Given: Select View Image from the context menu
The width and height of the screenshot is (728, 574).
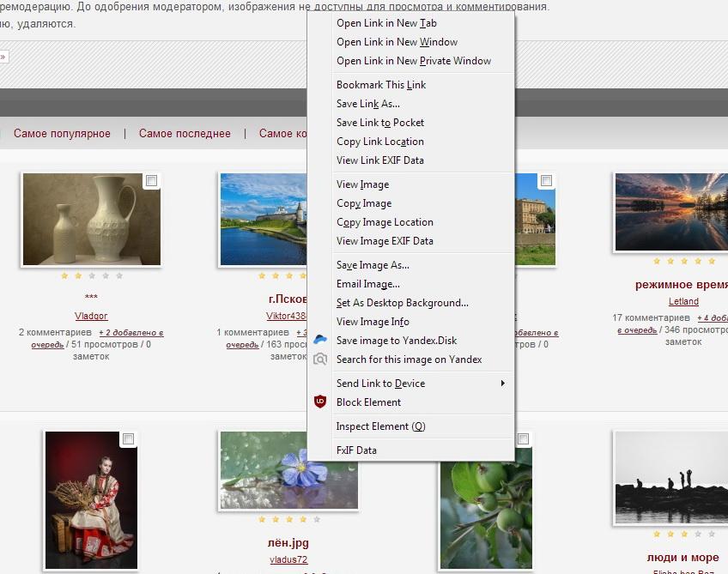Looking at the screenshot, I should [411, 184].
